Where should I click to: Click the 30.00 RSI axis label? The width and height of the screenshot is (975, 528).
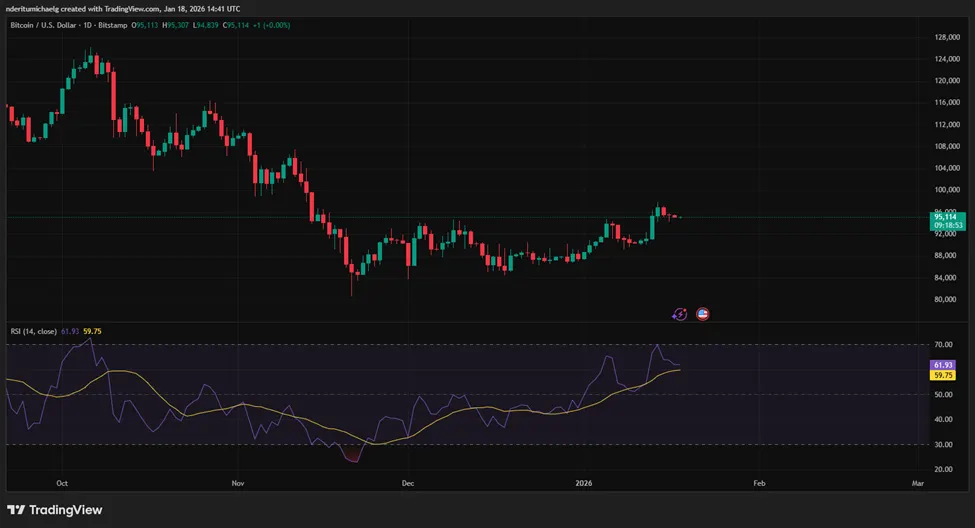click(x=943, y=445)
